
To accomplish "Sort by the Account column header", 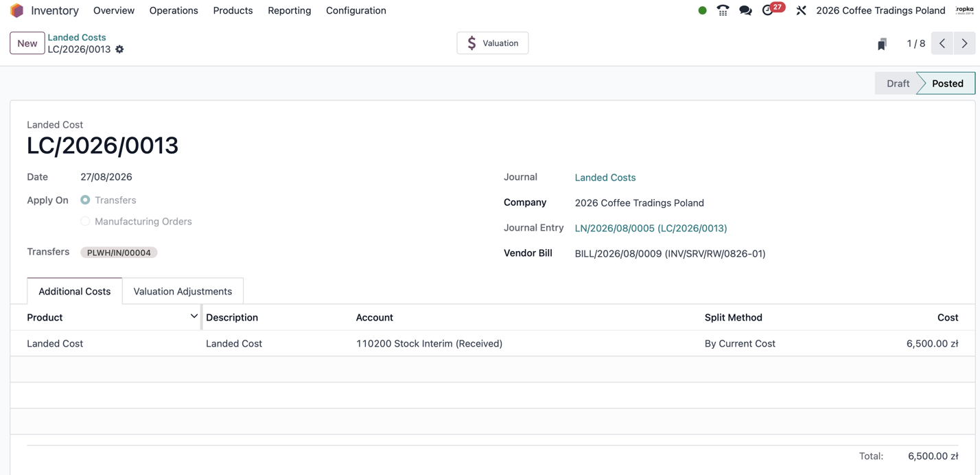I will click(x=375, y=317).
